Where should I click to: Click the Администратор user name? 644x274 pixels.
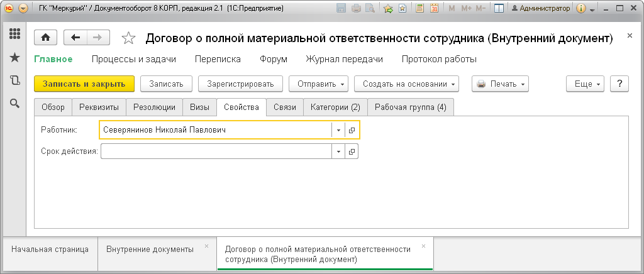[541, 8]
